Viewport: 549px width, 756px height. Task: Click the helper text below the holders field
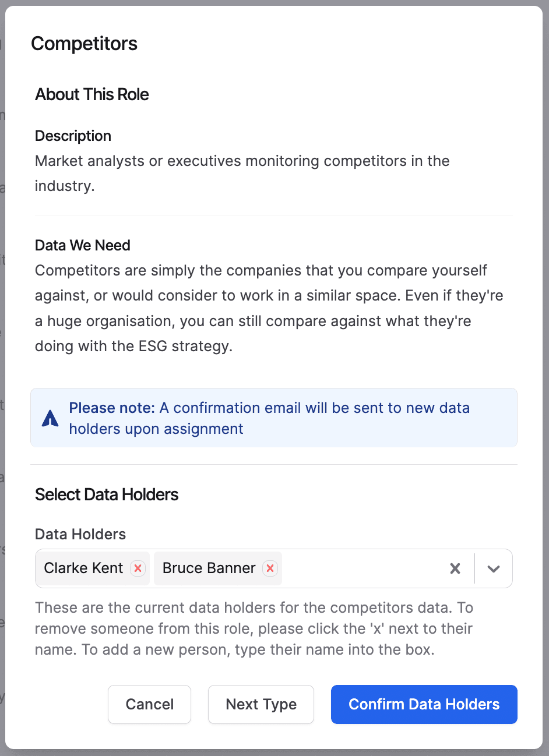(254, 628)
